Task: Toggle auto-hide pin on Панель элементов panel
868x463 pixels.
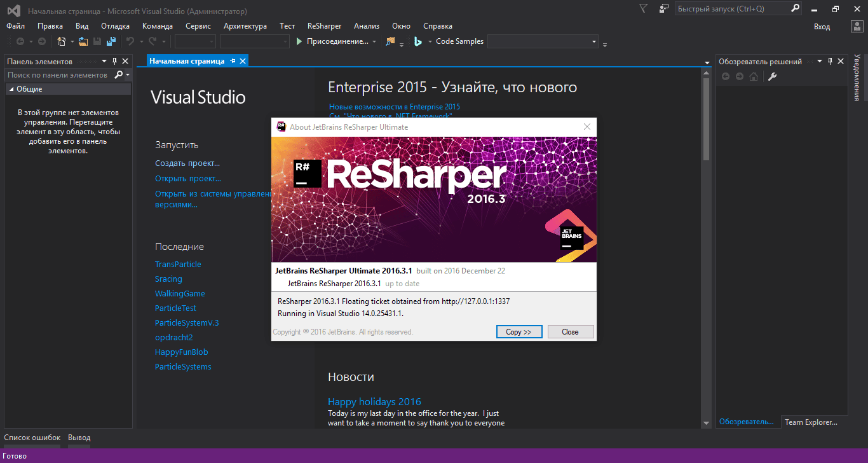Action: [115, 61]
